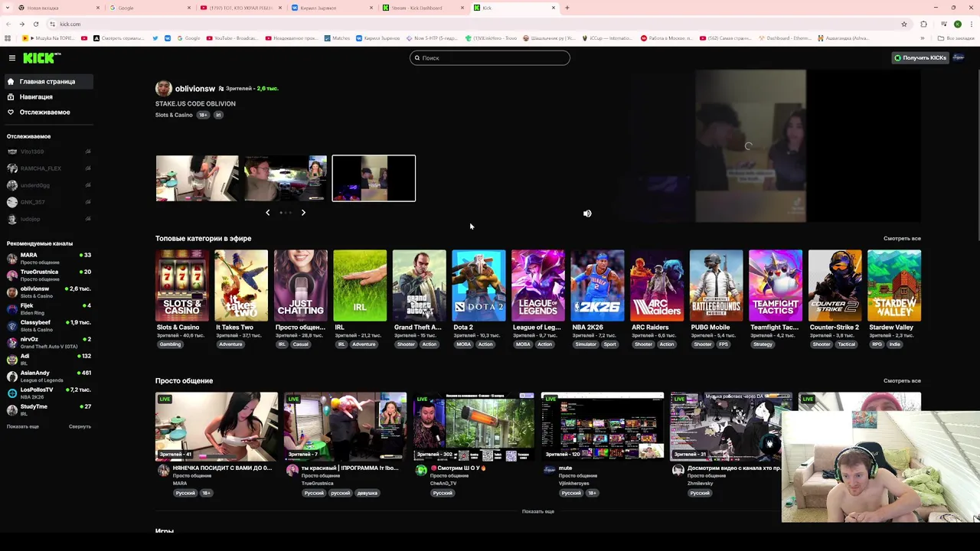This screenshot has height=551, width=980.
Task: Open the browser extensions puzzle icon
Action: pyautogui.click(x=923, y=24)
